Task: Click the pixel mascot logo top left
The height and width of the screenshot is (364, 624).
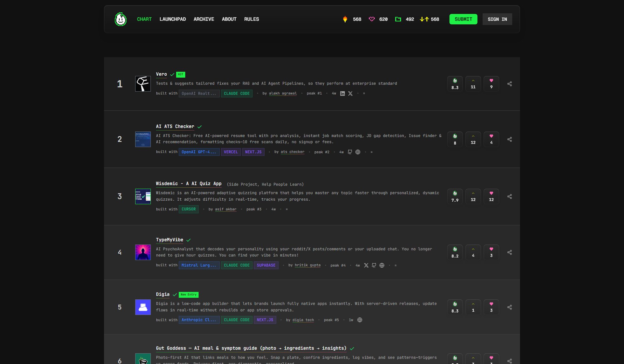Action: coord(120,19)
